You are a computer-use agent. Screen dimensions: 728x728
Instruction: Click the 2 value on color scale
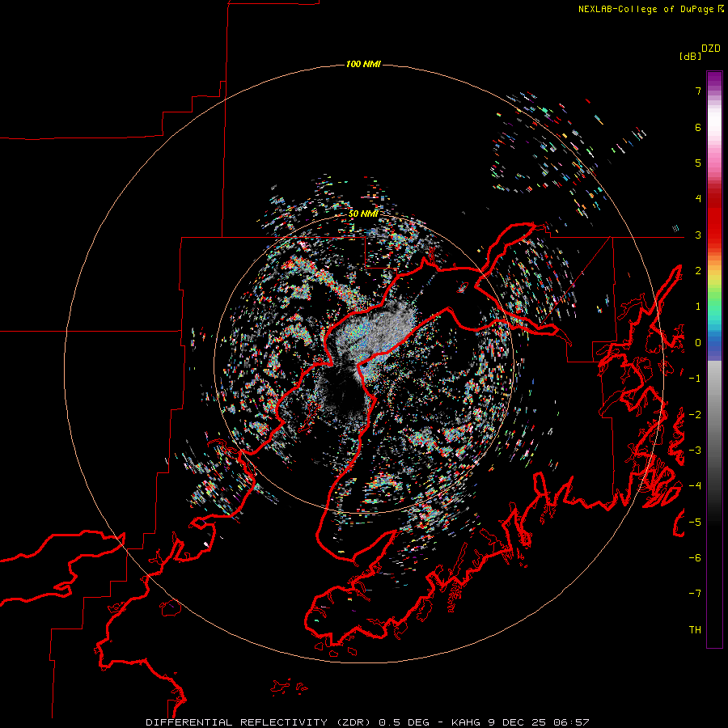(x=698, y=271)
